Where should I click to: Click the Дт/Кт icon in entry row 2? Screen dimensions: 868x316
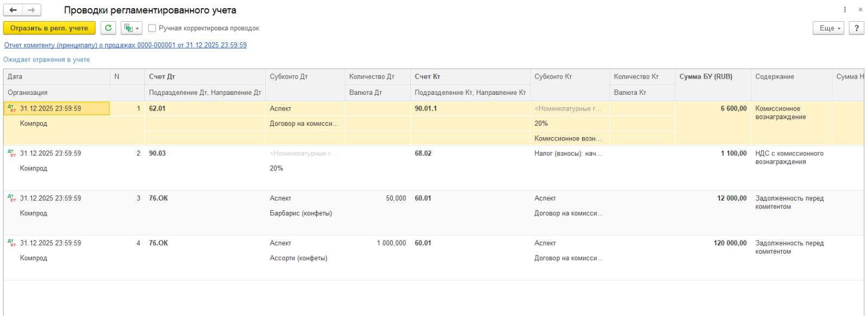pos(12,154)
